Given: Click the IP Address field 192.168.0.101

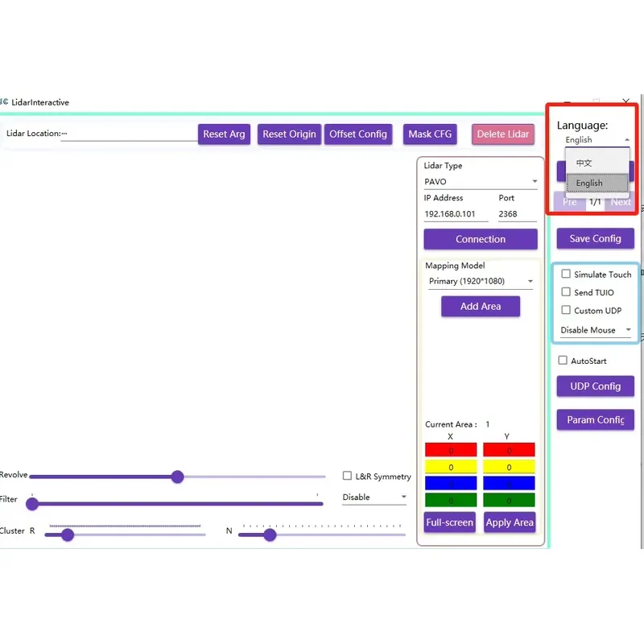Looking at the screenshot, I should click(x=456, y=214).
